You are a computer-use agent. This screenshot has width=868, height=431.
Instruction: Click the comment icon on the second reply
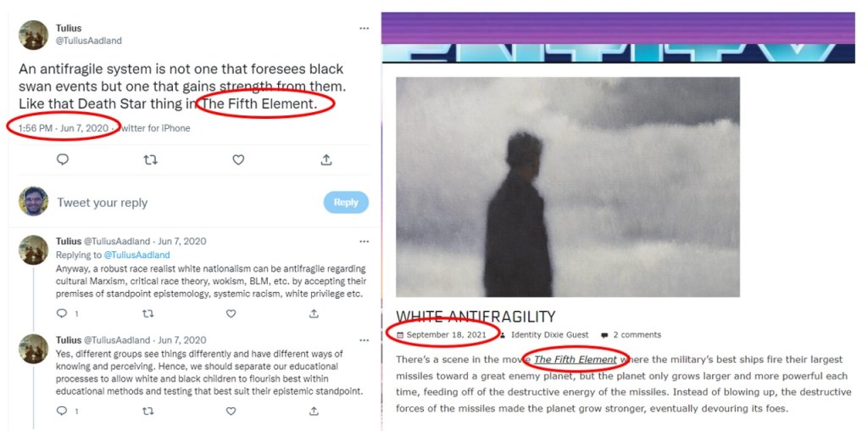[x=62, y=411]
